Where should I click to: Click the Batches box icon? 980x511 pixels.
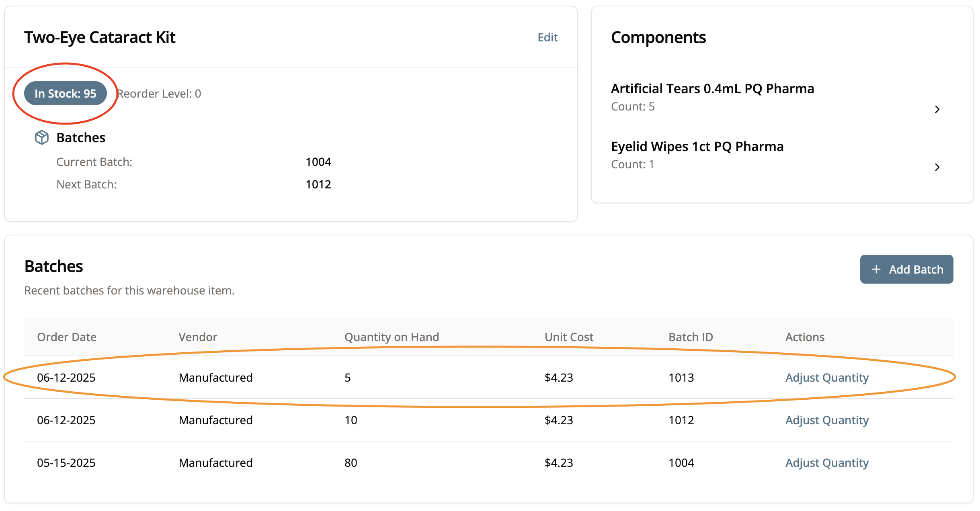click(42, 137)
